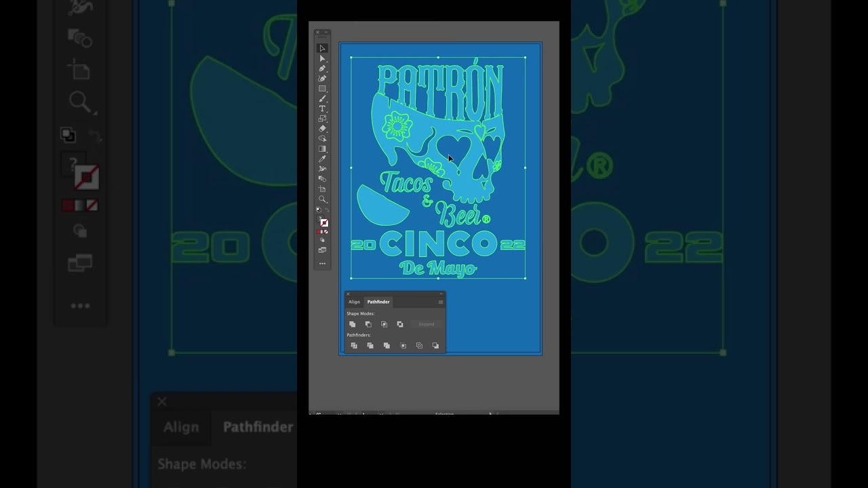The width and height of the screenshot is (868, 488).
Task: Apply the Merge pathfinder
Action: (387, 346)
